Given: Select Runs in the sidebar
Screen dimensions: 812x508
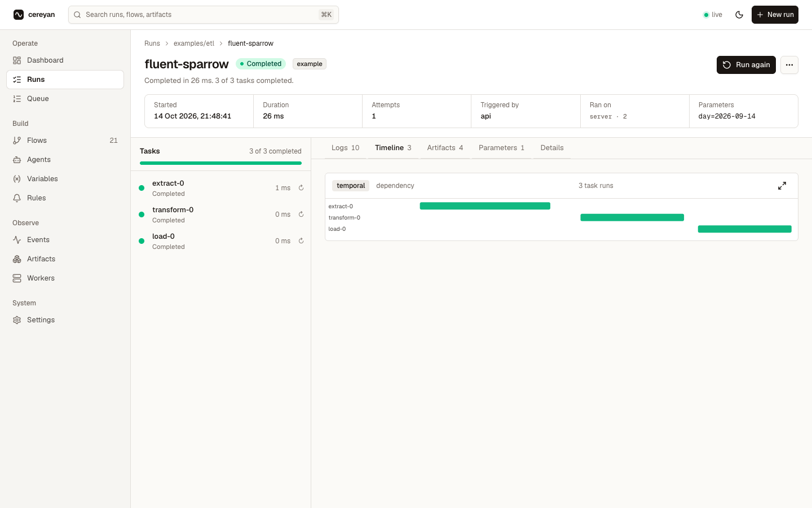Looking at the screenshot, I should [x=65, y=80].
